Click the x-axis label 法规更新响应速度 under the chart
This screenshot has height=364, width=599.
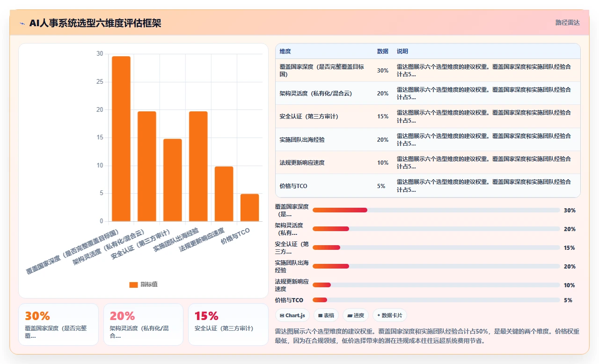[202, 240]
